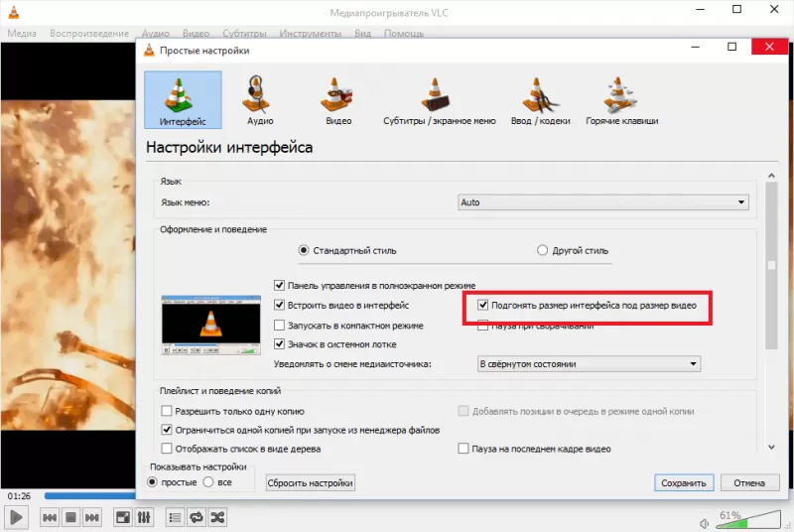Click the Сохранить button
This screenshot has width=794, height=532.
click(x=684, y=483)
